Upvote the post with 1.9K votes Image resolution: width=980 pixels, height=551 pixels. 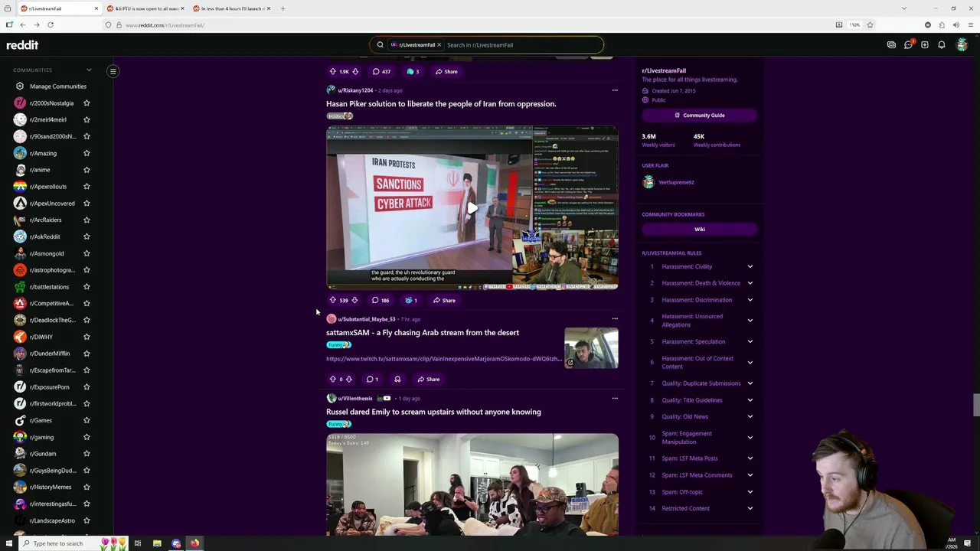(332, 71)
